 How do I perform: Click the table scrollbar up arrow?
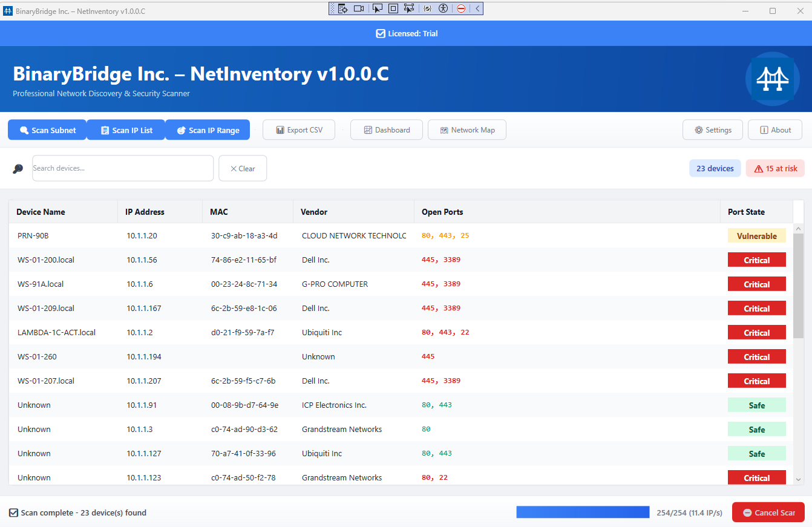point(798,229)
